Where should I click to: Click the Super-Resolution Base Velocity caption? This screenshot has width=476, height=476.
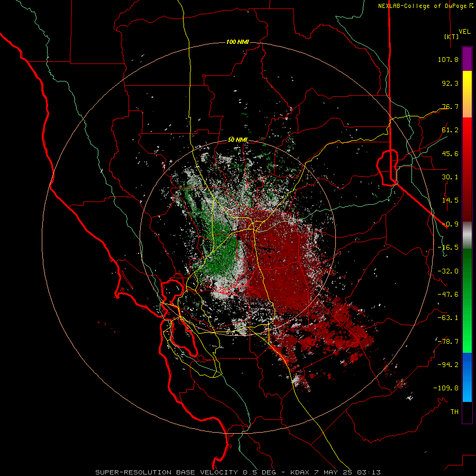(x=237, y=472)
